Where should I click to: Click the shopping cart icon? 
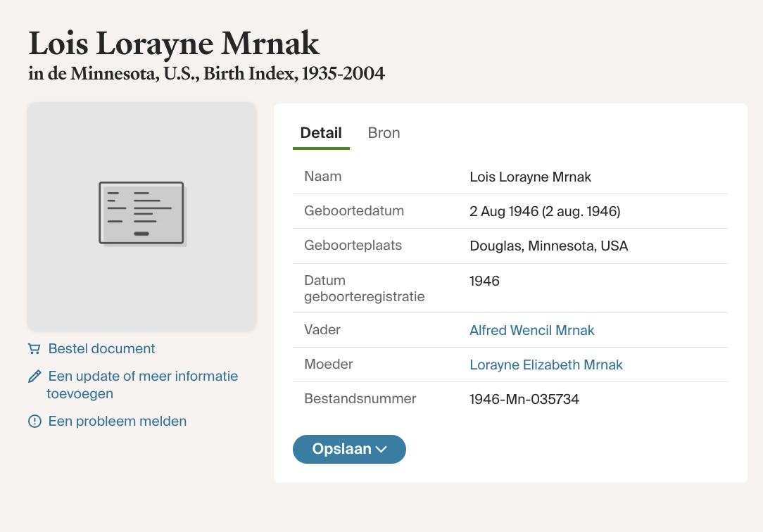(34, 349)
